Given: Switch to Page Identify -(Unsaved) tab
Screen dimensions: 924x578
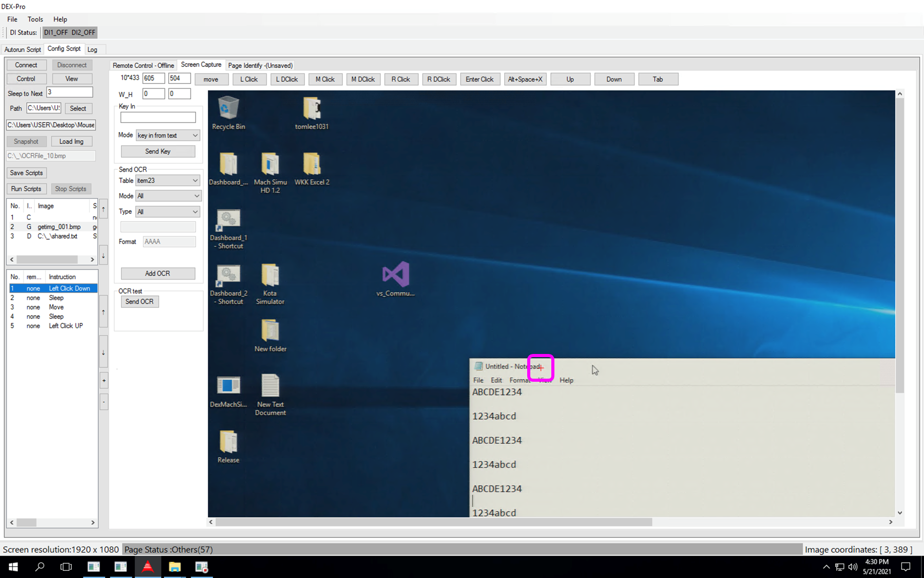Looking at the screenshot, I should coord(260,65).
